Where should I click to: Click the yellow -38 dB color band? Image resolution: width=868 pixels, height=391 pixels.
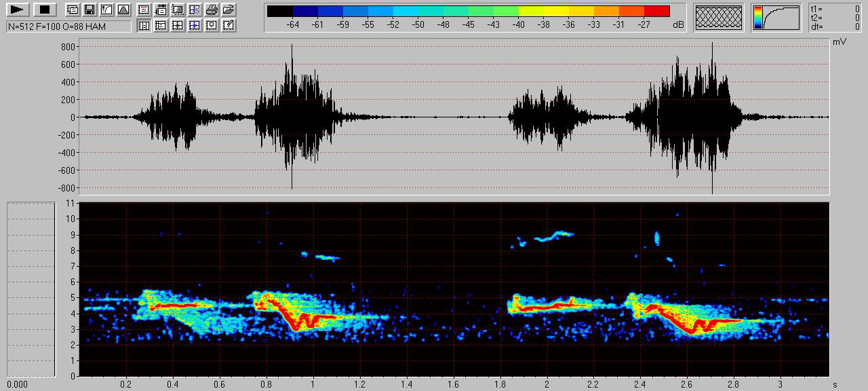544,11
